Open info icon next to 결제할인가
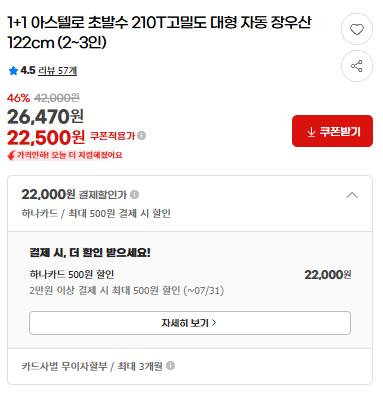 134,194
